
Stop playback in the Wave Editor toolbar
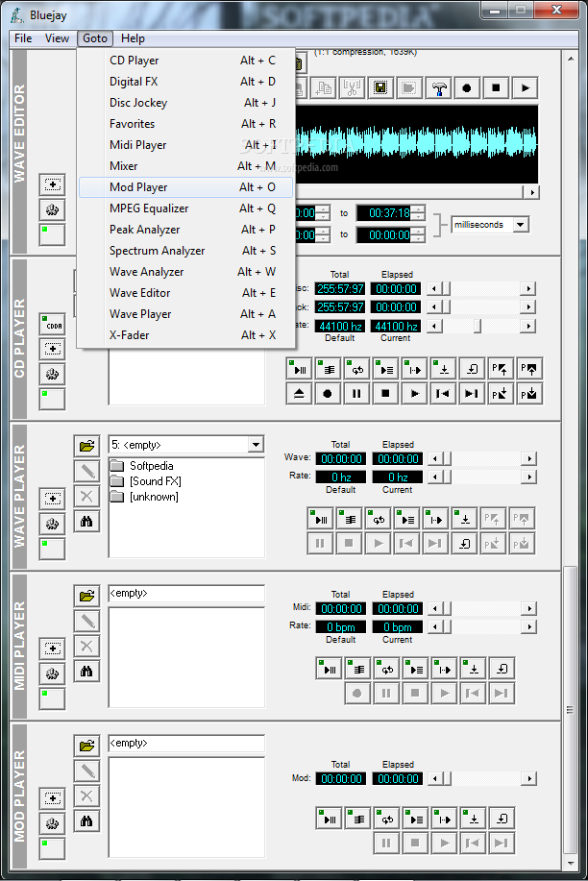[x=496, y=88]
